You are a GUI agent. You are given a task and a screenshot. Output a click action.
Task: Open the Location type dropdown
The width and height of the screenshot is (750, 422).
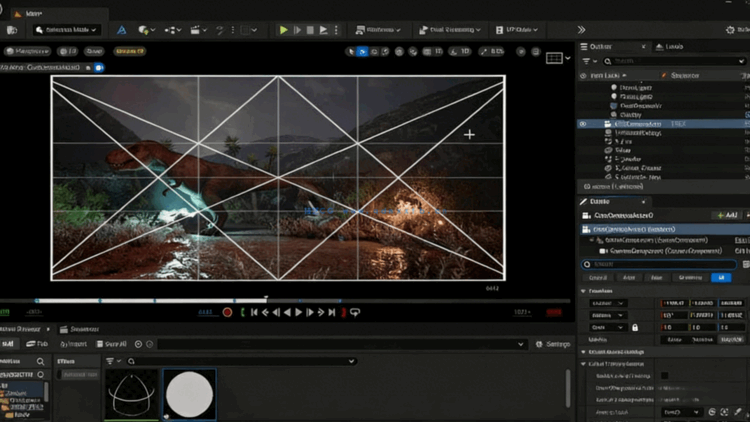[607, 303]
